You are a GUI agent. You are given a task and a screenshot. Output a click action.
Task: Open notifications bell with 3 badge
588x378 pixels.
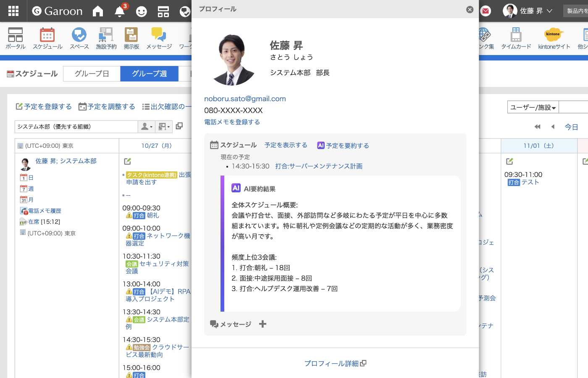[120, 11]
